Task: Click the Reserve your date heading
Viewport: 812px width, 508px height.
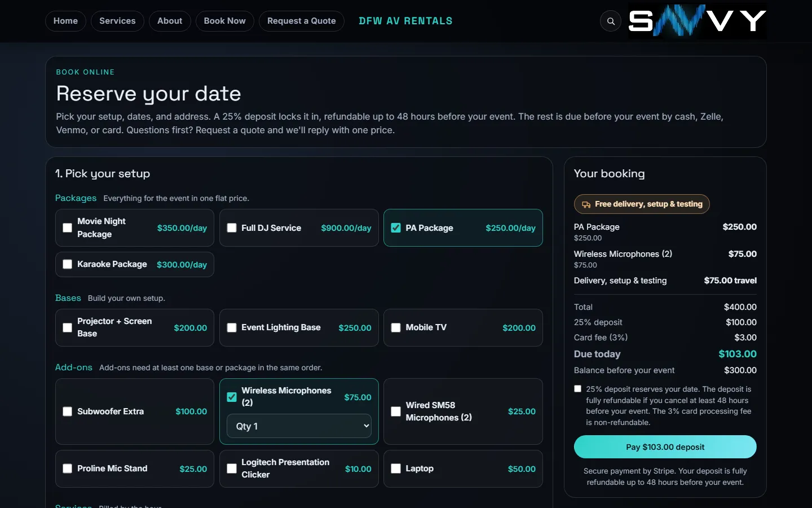Action: coord(148,94)
